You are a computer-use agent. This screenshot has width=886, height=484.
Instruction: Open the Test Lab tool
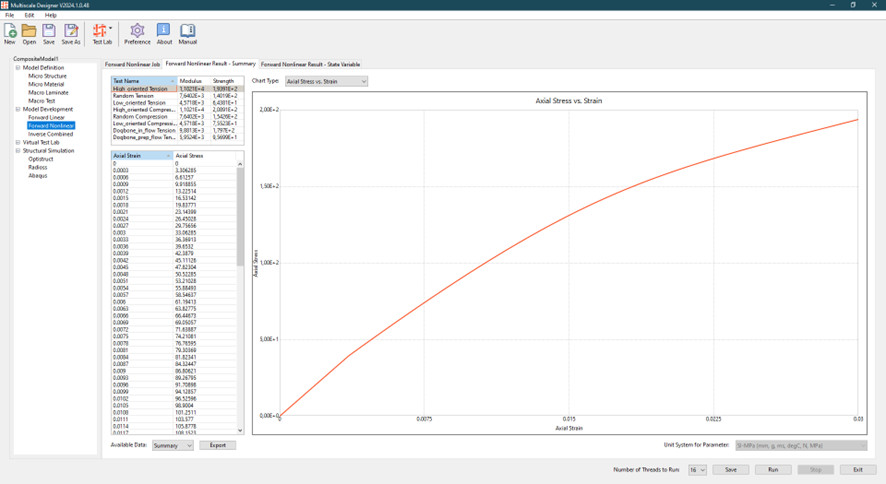pyautogui.click(x=101, y=34)
